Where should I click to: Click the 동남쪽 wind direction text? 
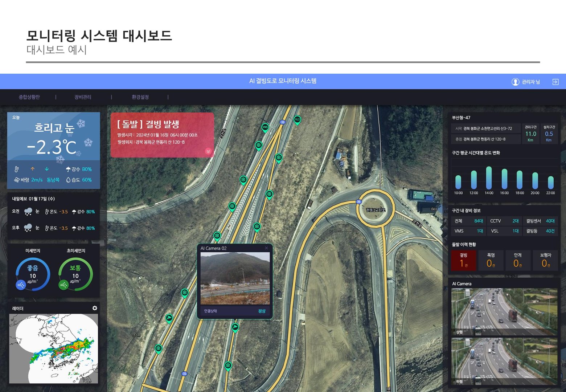click(53, 180)
